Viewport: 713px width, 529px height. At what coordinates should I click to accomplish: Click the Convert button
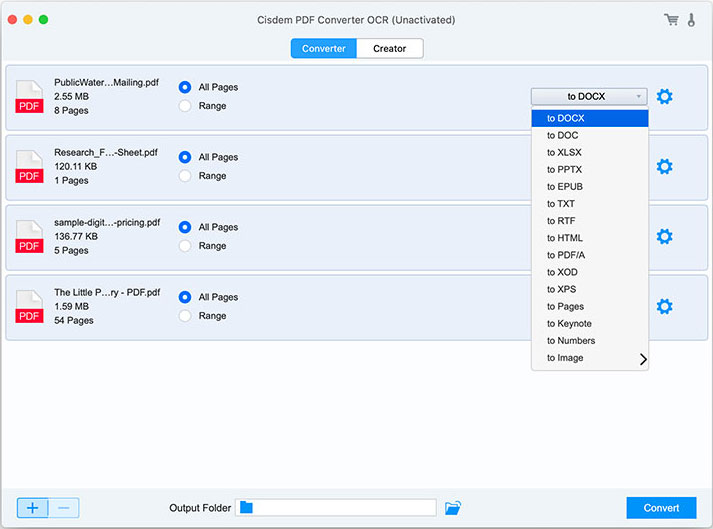661,508
